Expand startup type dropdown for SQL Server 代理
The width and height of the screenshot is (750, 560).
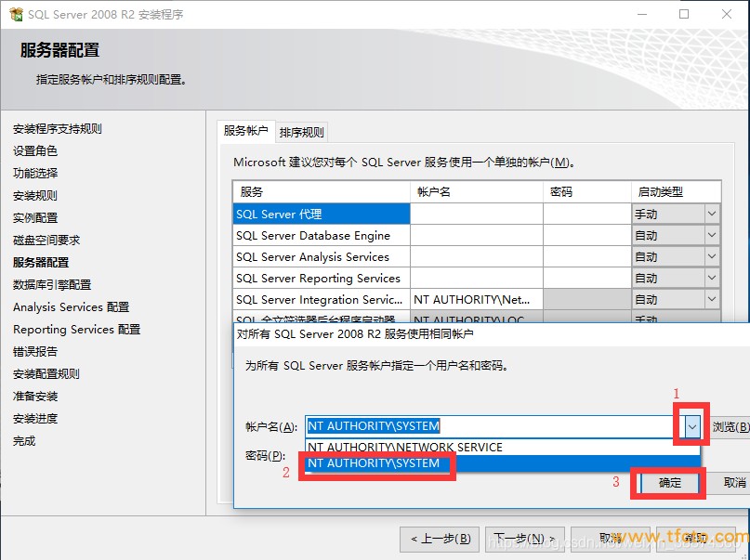[712, 214]
